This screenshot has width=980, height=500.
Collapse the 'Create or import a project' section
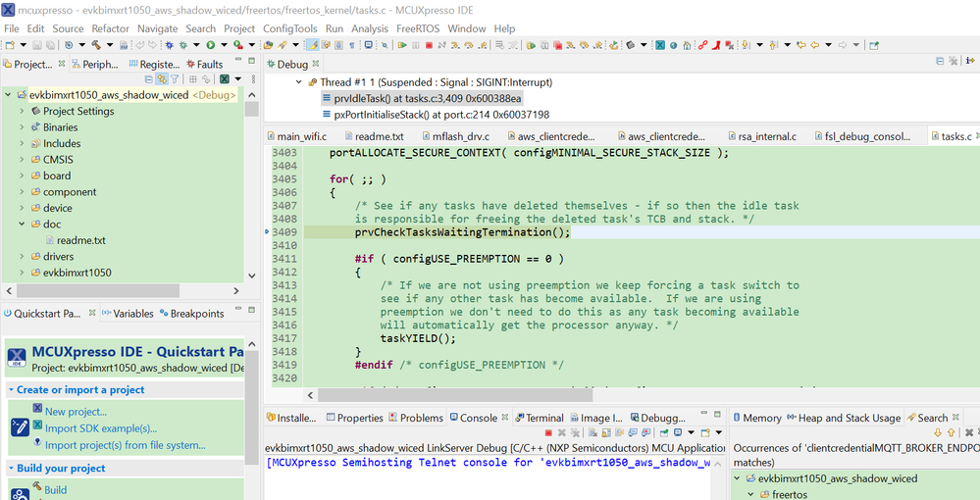[x=11, y=390]
